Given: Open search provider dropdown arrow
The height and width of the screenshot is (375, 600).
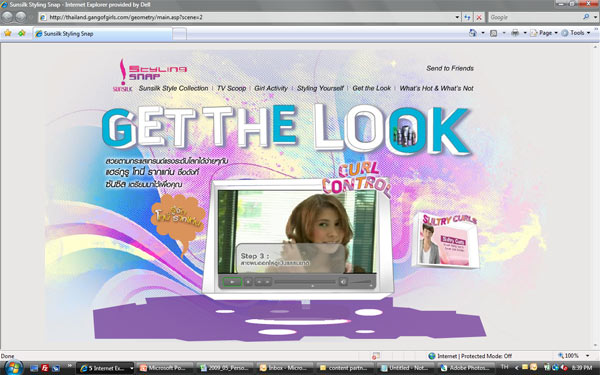Looking at the screenshot, I should (x=595, y=17).
